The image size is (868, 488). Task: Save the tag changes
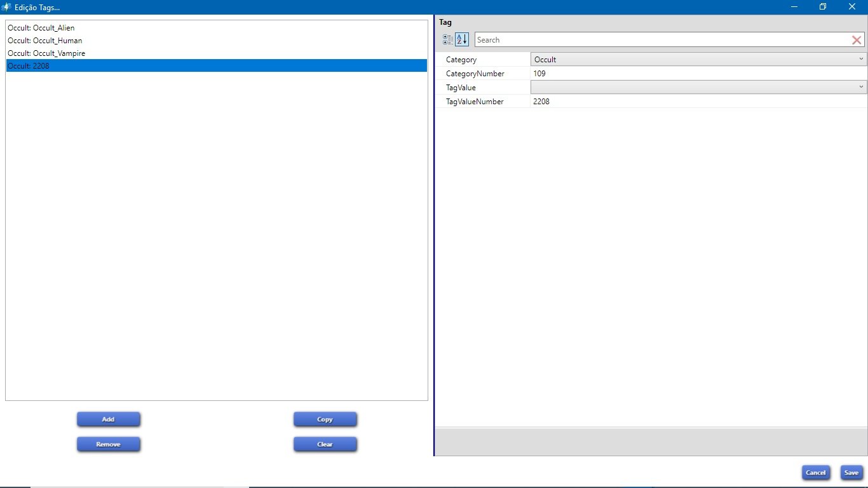tap(851, 473)
